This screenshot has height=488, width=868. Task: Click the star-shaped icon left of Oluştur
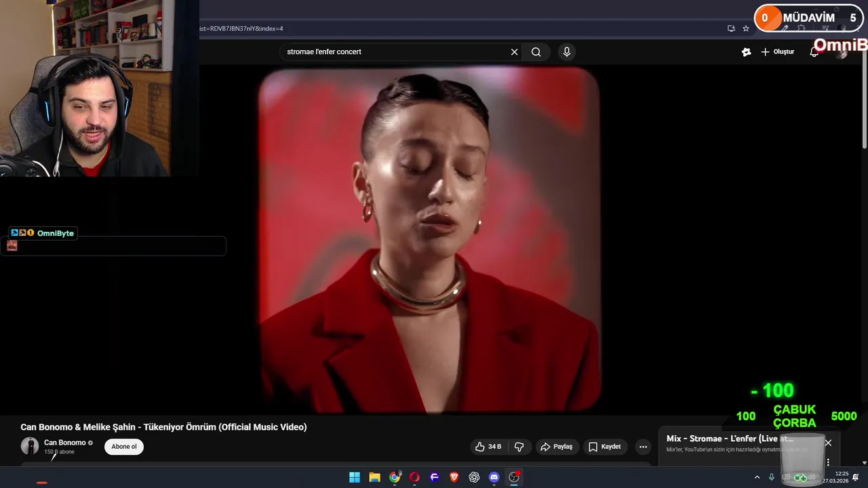[746, 52]
